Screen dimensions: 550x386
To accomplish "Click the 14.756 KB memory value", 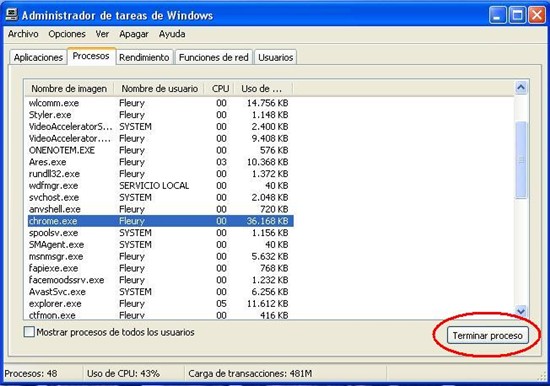I will 267,103.
